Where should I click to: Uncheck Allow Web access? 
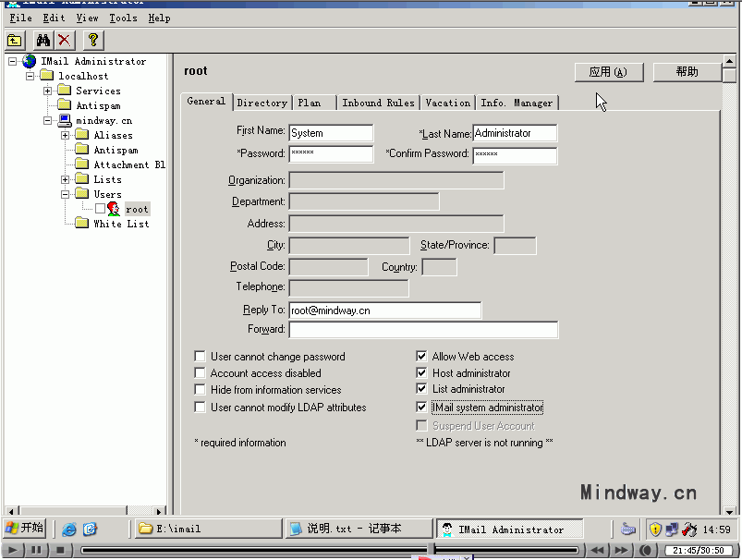point(421,356)
